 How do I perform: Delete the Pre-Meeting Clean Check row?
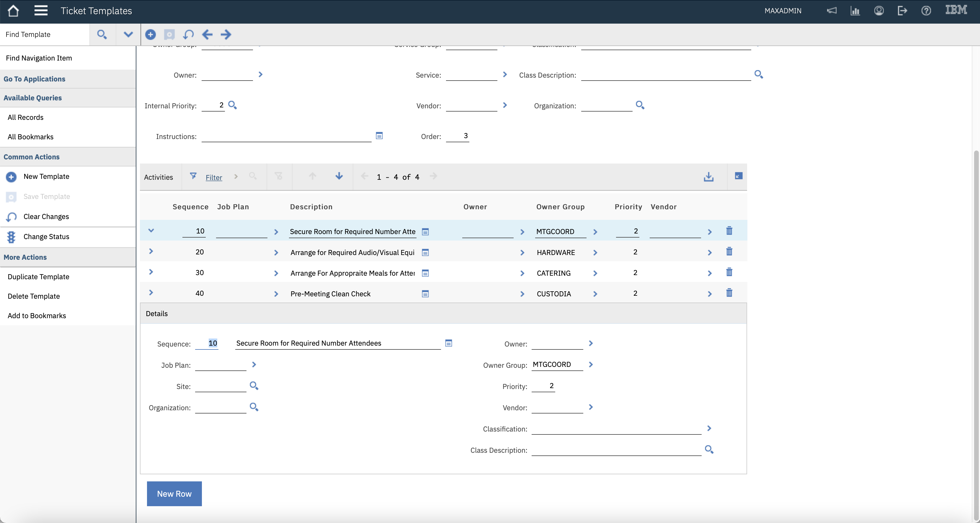729,293
